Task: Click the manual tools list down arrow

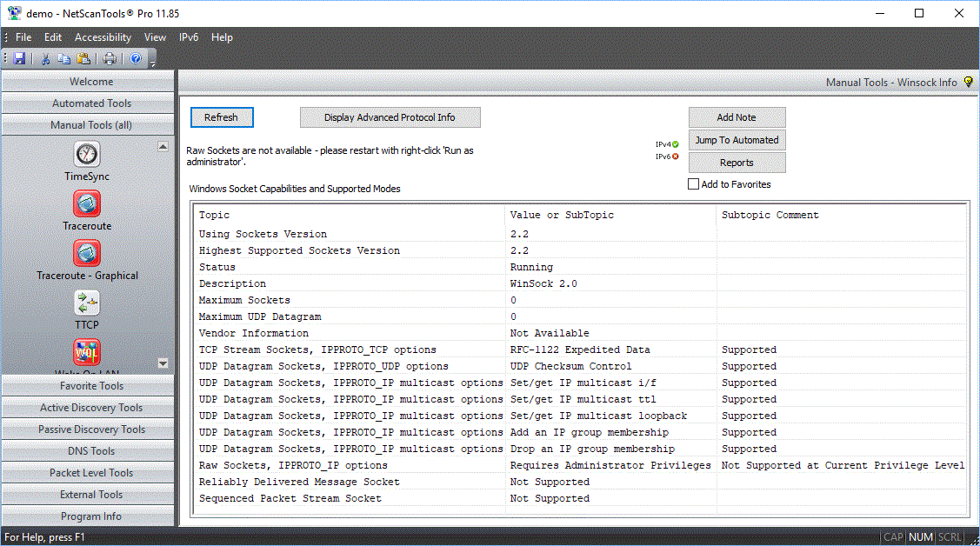Action: point(163,363)
